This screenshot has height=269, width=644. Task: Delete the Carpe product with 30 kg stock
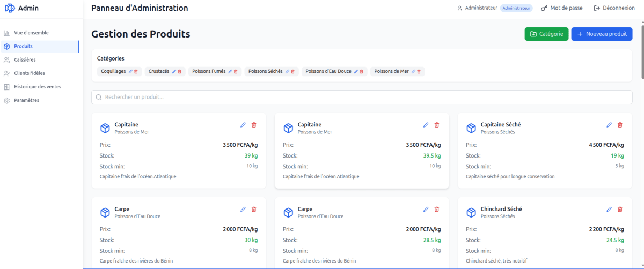tap(254, 209)
